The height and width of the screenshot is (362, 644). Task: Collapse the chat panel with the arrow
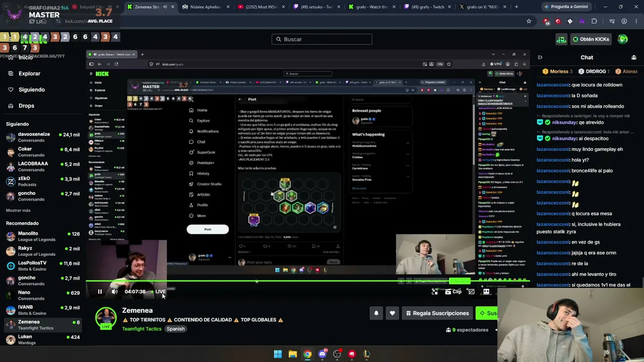click(x=540, y=57)
